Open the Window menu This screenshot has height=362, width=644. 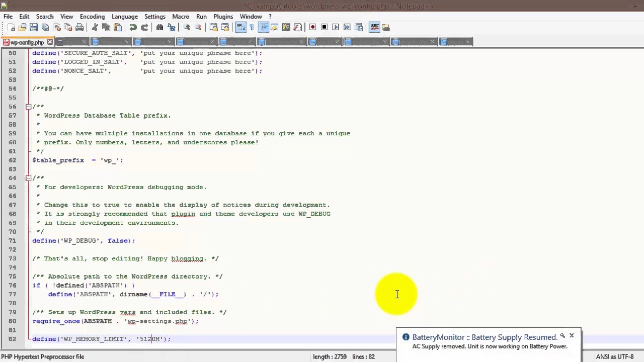coord(251,17)
